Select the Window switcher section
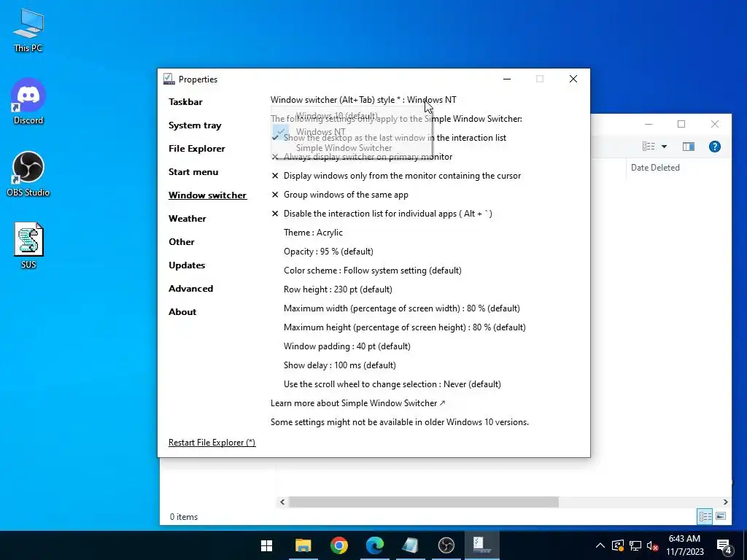 click(x=208, y=195)
